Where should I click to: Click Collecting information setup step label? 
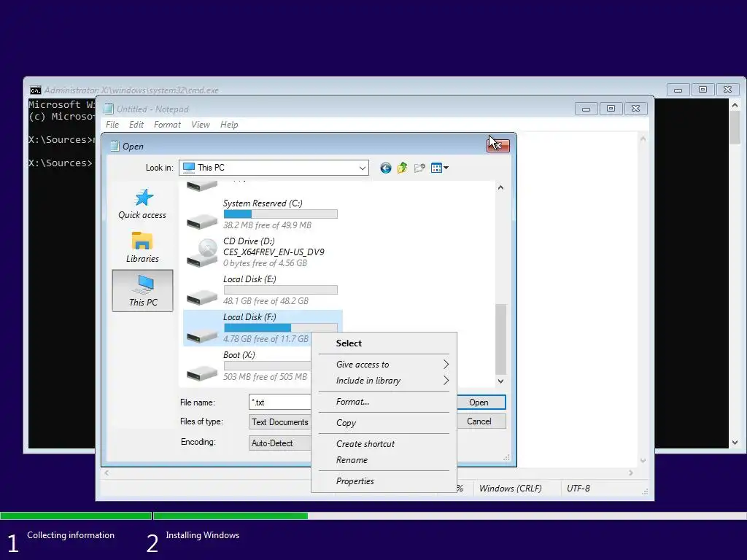coord(71,535)
